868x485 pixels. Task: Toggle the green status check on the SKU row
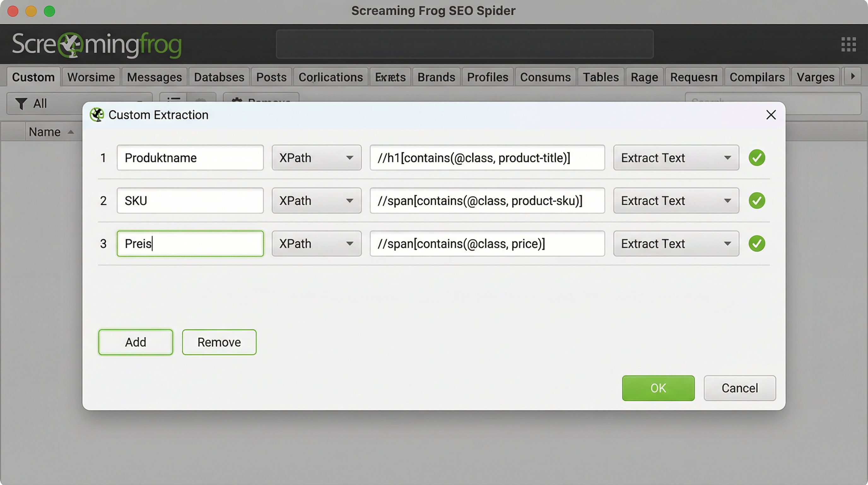coord(757,200)
